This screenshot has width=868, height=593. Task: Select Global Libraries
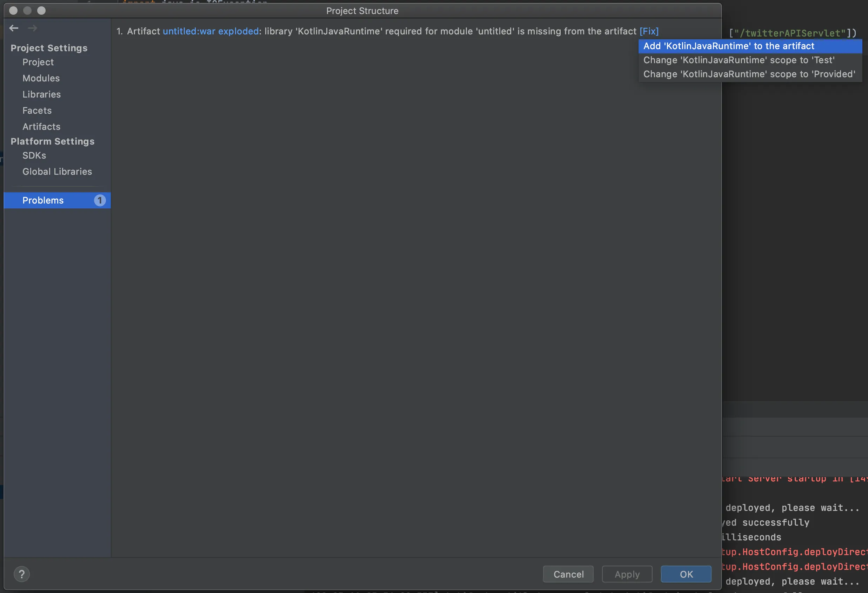point(57,171)
